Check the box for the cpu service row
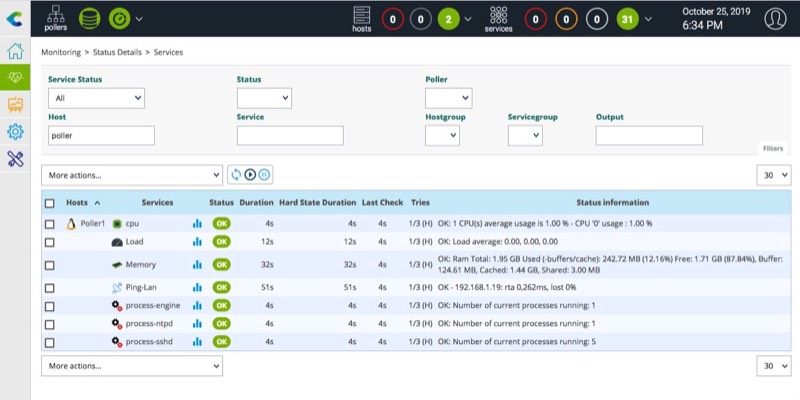800x400 pixels. click(x=50, y=224)
